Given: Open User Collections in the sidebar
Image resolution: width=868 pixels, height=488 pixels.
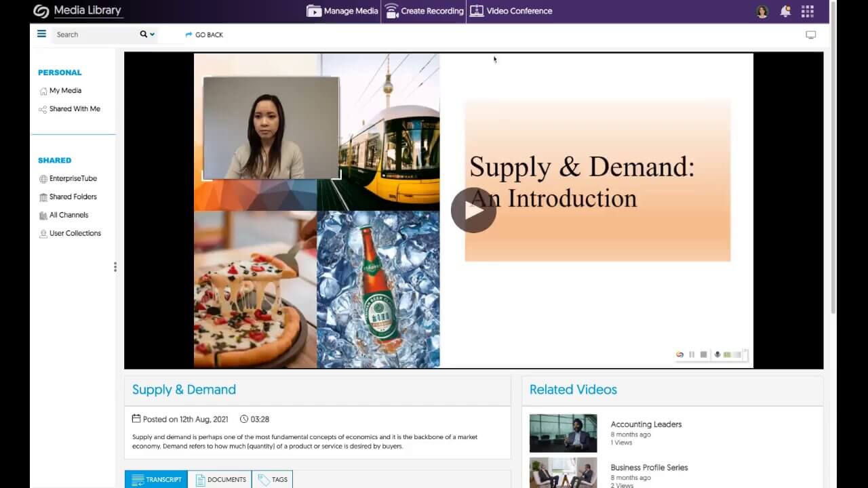Looking at the screenshot, I should tap(70, 234).
